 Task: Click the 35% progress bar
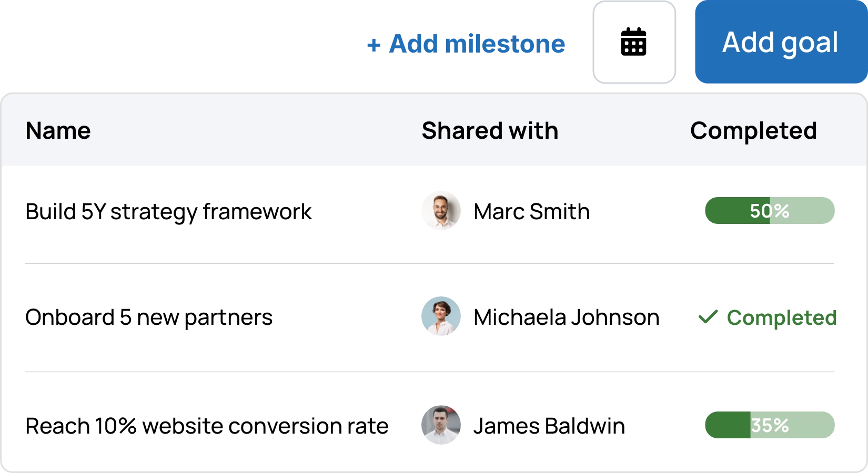coord(769,425)
